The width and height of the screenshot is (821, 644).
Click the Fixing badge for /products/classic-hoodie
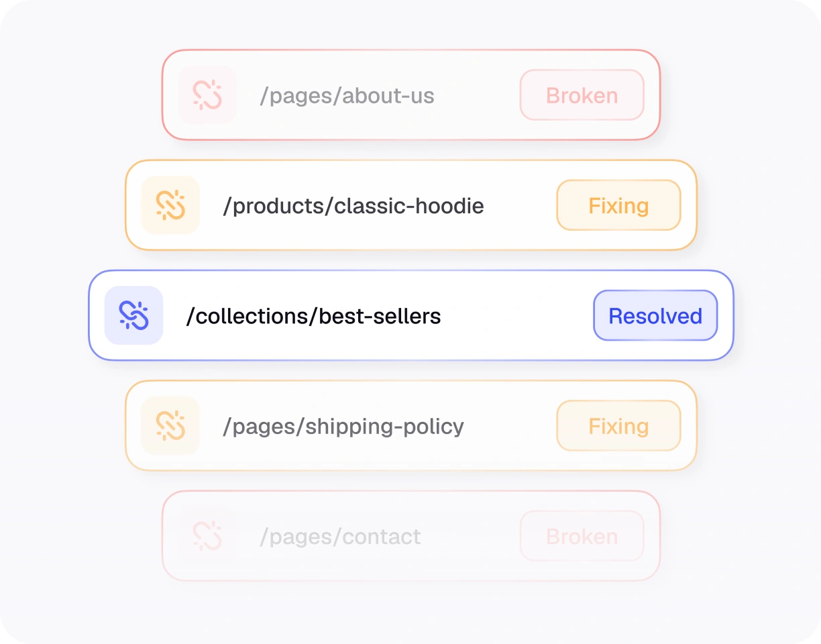click(x=618, y=205)
